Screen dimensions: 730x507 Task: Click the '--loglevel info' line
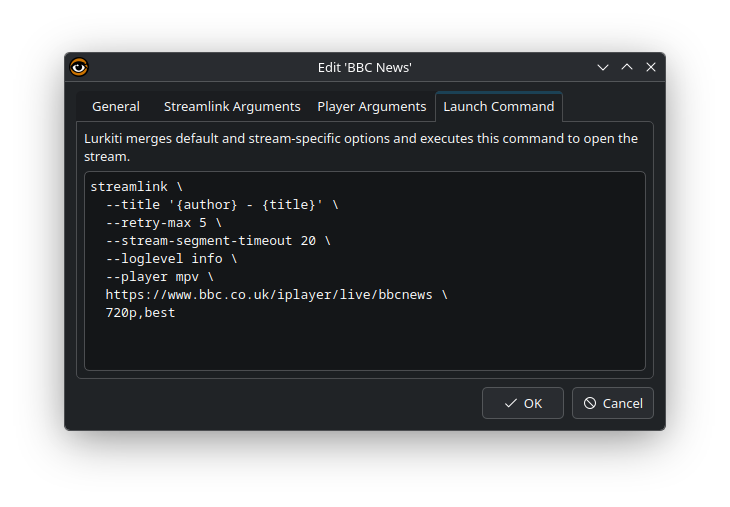pyautogui.click(x=171, y=259)
